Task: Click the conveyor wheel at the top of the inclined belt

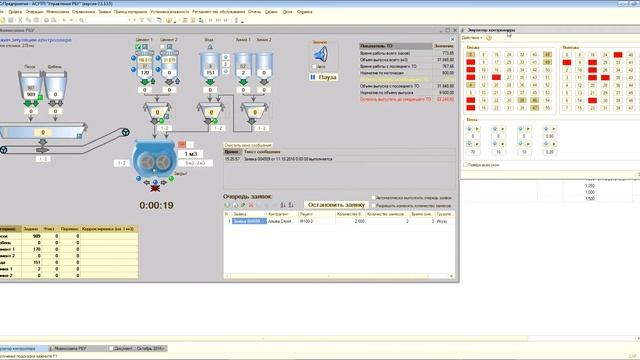Action: click(126, 132)
